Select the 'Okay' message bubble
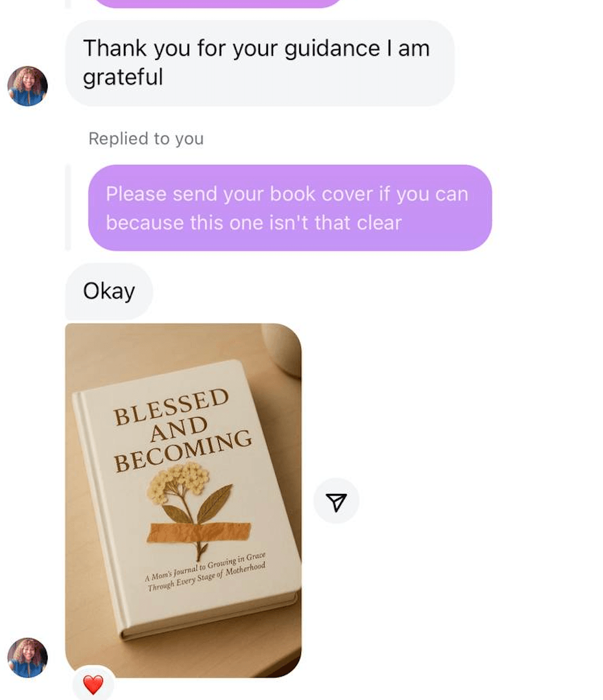This screenshot has height=700, width=603. pyautogui.click(x=109, y=291)
